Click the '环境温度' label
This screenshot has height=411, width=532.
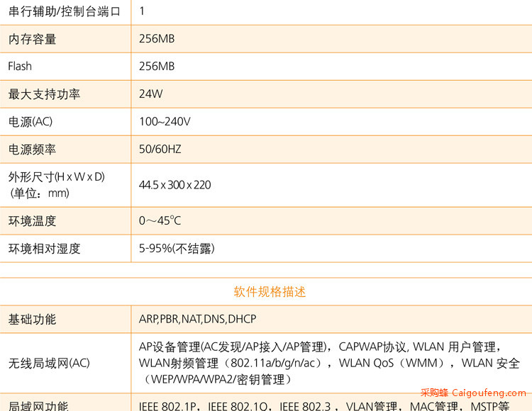32,221
